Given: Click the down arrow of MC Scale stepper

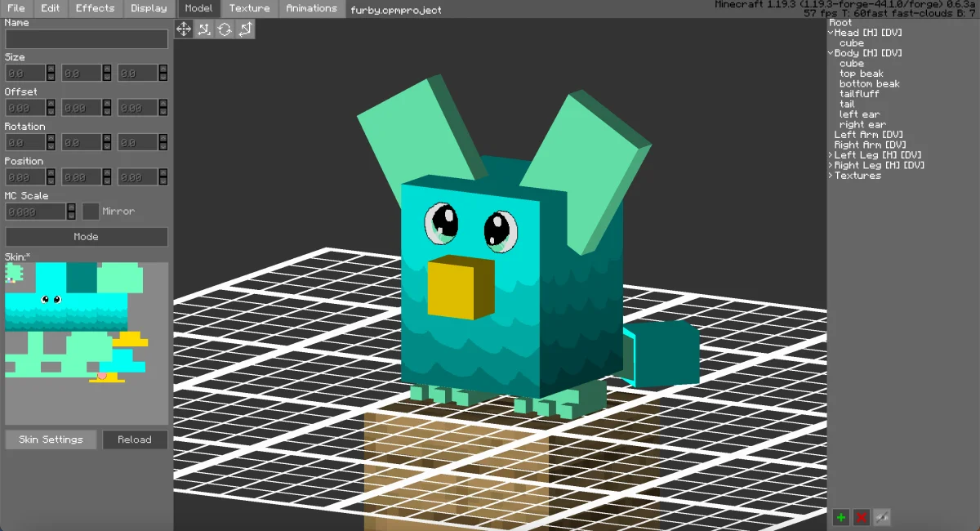Looking at the screenshot, I should (71, 216).
